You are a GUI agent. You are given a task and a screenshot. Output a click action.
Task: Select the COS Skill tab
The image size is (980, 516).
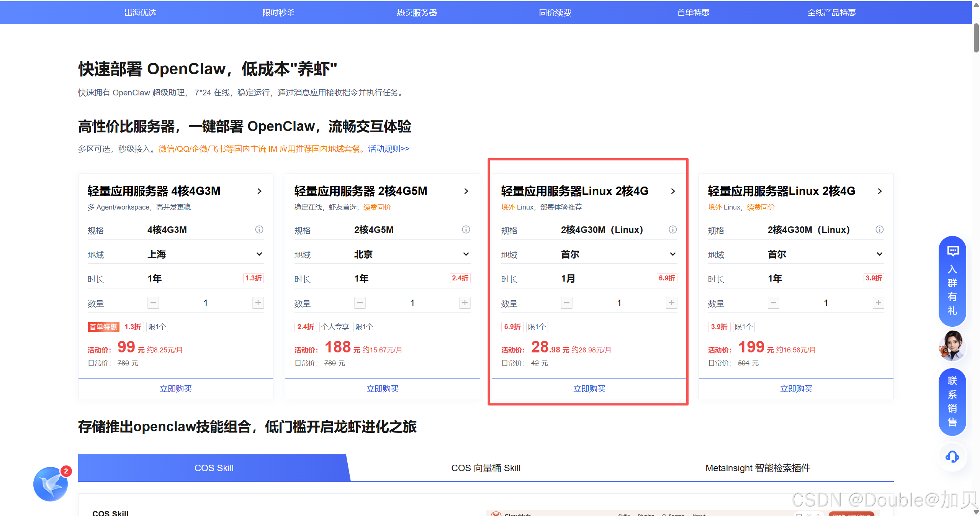[214, 468]
